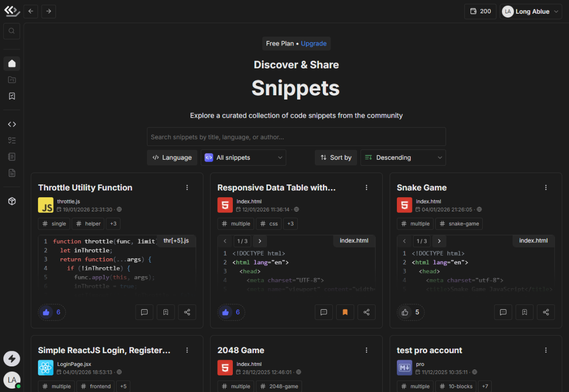Screen dimensions: 569x392
Task: Open the Long Ablue account menu
Action: pyautogui.click(x=531, y=11)
